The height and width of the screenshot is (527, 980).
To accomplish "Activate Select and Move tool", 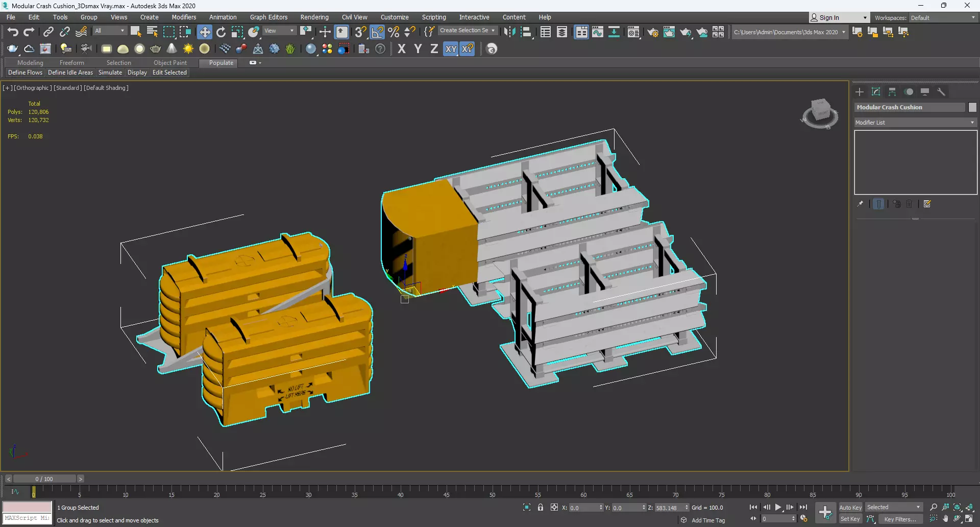I will tap(205, 32).
